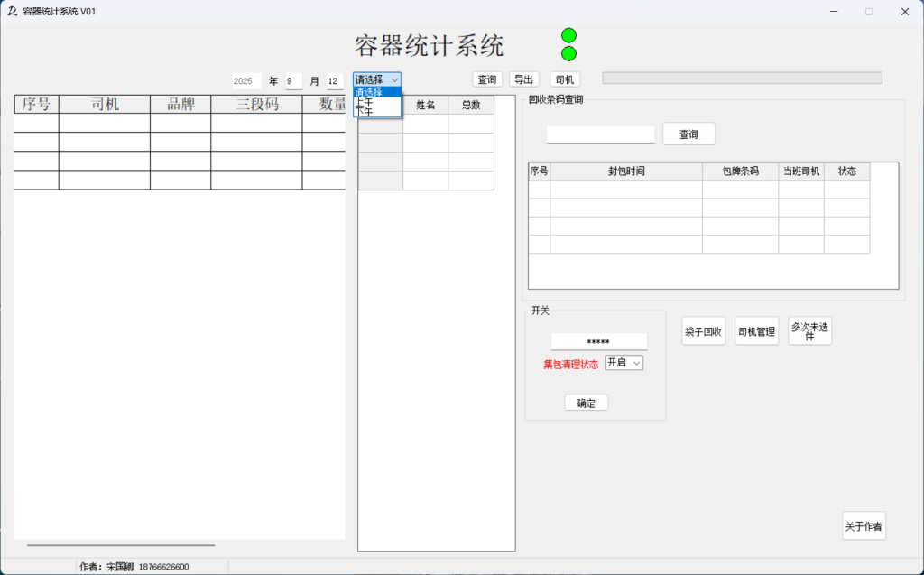
Task: Collapse the 请选择 time period combo box
Action: [x=394, y=79]
